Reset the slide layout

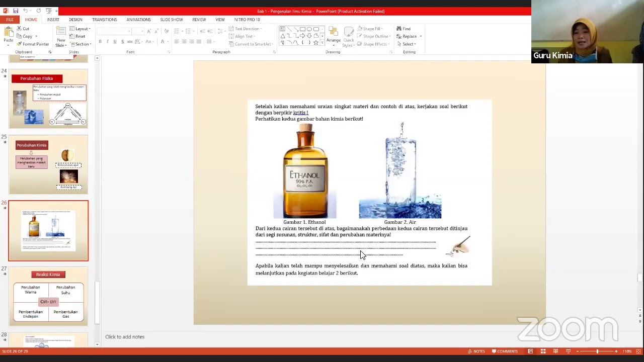[x=77, y=36]
